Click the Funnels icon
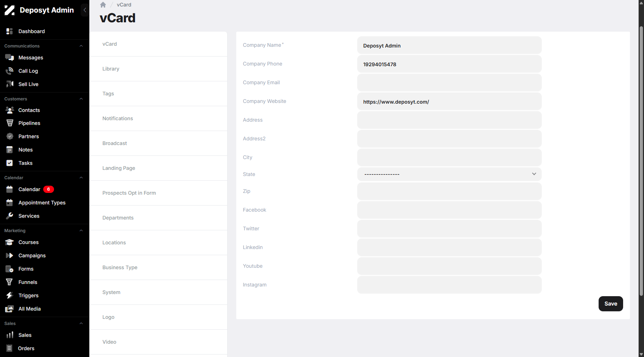Viewport: 644px width, 357px height. 10,282
